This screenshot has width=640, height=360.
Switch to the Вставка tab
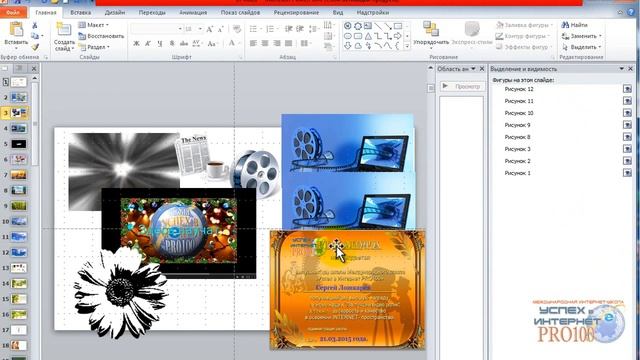[80, 13]
